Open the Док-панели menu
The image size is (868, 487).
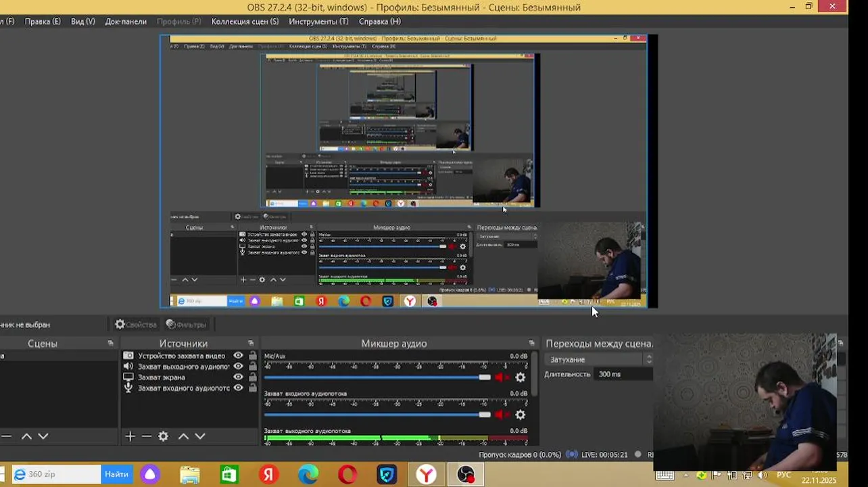[x=126, y=22]
